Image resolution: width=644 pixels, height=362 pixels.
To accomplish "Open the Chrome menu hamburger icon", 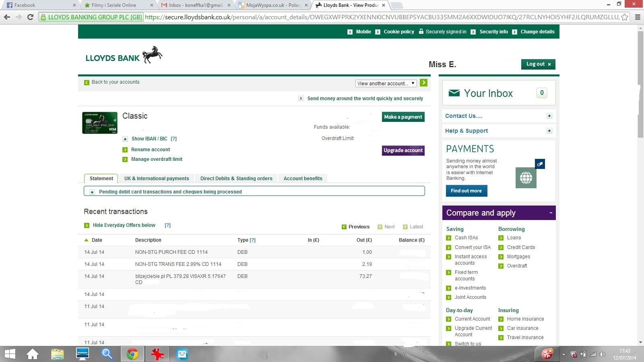I will [638, 17].
